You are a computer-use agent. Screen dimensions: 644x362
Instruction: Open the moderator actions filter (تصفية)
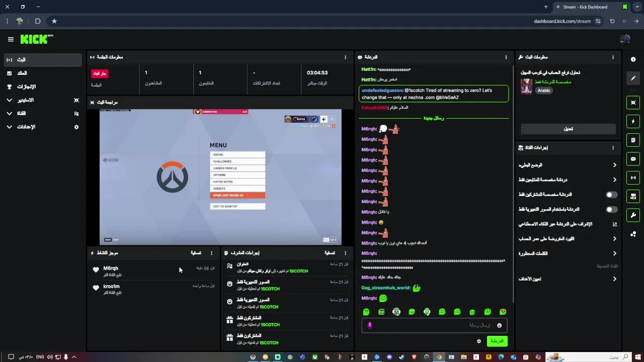click(x=330, y=253)
